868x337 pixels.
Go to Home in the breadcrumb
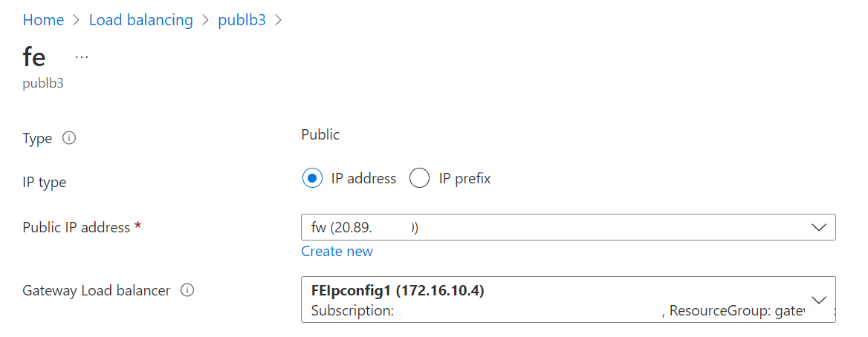43,21
